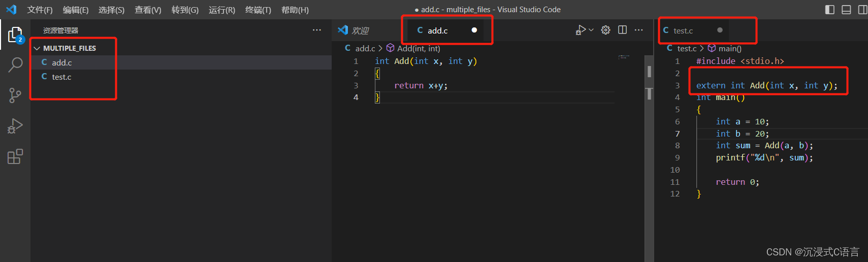This screenshot has width=868, height=262.
Task: Toggle primary sidebar layout button
Action: (x=830, y=10)
